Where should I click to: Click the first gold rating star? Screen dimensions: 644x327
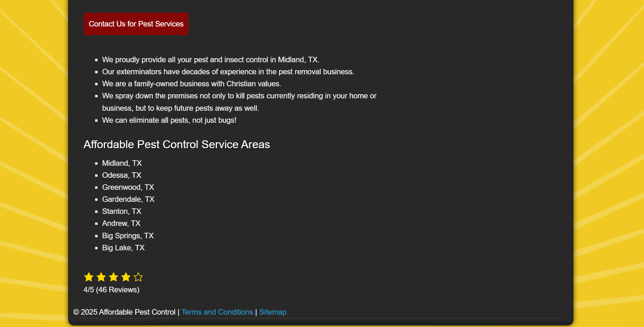[x=89, y=277]
